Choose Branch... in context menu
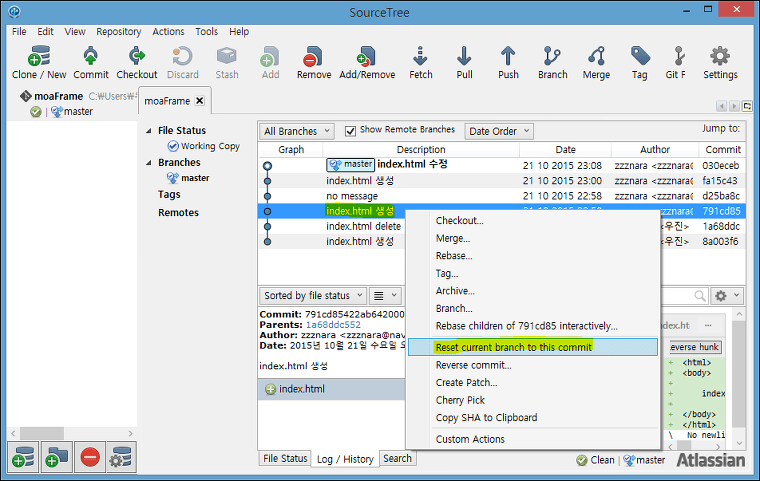Image resolution: width=760 pixels, height=481 pixels. click(x=533, y=308)
